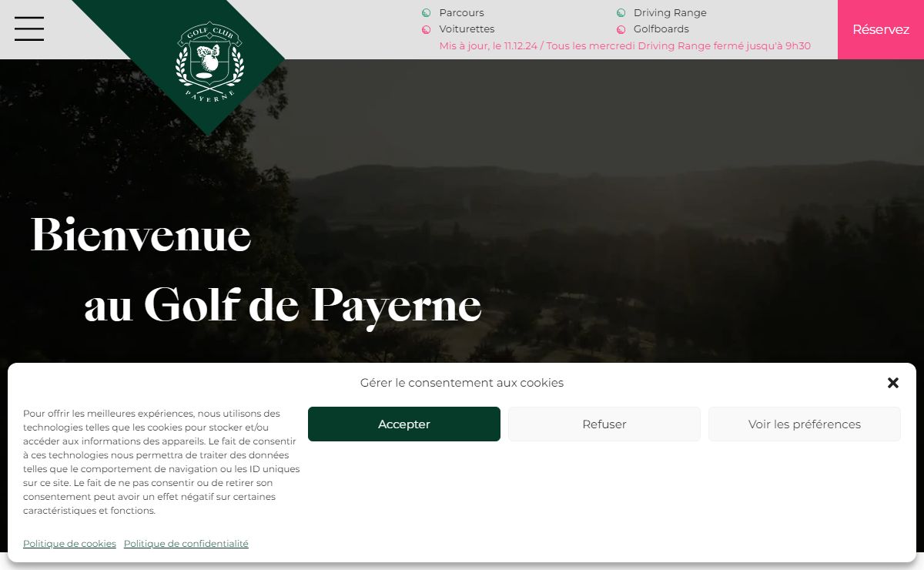This screenshot has height=570, width=924.
Task: Click the 'Bienvenue' headline
Action: 141,235
